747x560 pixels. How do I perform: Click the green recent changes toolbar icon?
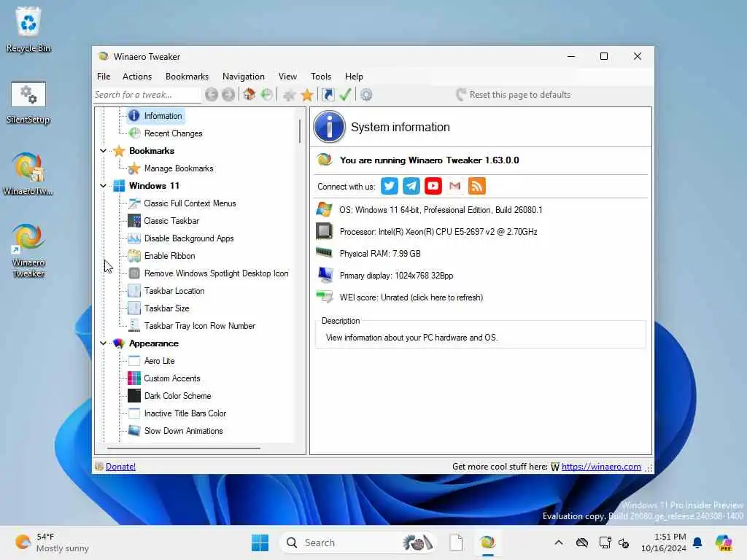point(267,94)
